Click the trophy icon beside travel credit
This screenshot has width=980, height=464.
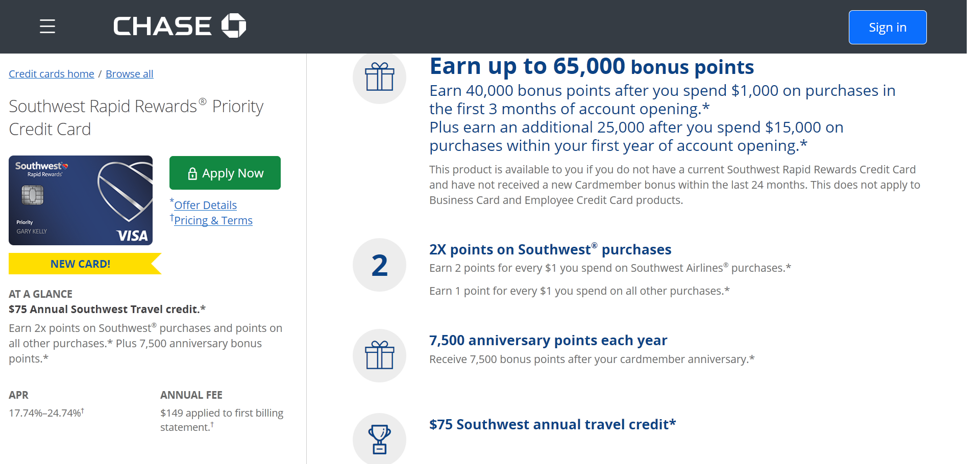click(379, 439)
